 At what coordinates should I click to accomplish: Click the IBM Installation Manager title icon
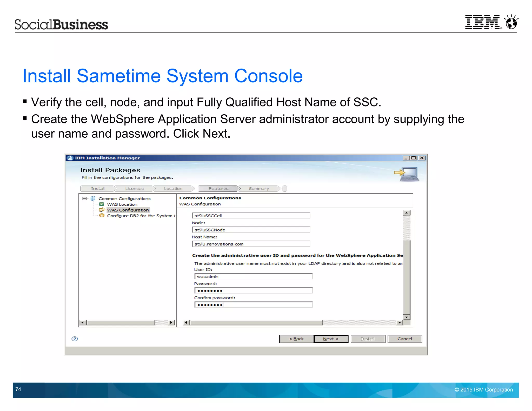coord(70,158)
